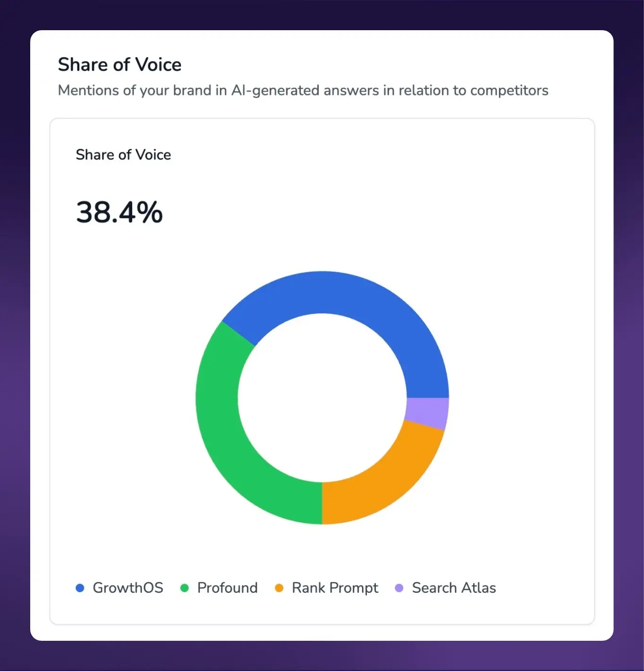Select the blue GrowthOS donut segment
This screenshot has width=644, height=671.
pyautogui.click(x=359, y=302)
